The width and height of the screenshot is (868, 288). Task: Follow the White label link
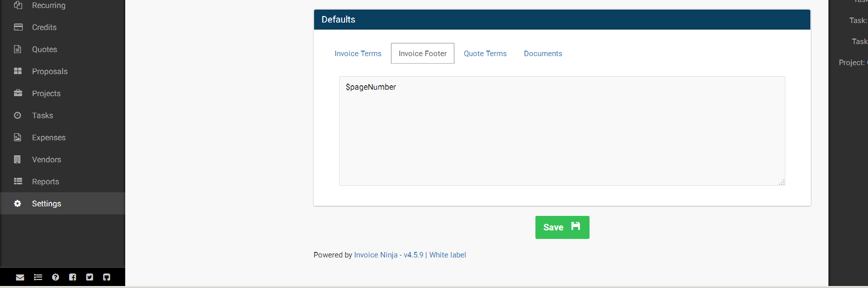tap(448, 255)
